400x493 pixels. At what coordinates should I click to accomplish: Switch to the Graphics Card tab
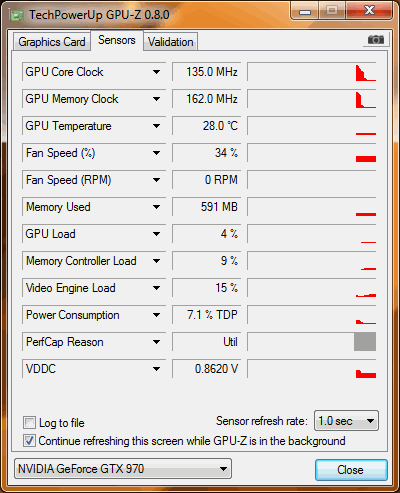(52, 42)
